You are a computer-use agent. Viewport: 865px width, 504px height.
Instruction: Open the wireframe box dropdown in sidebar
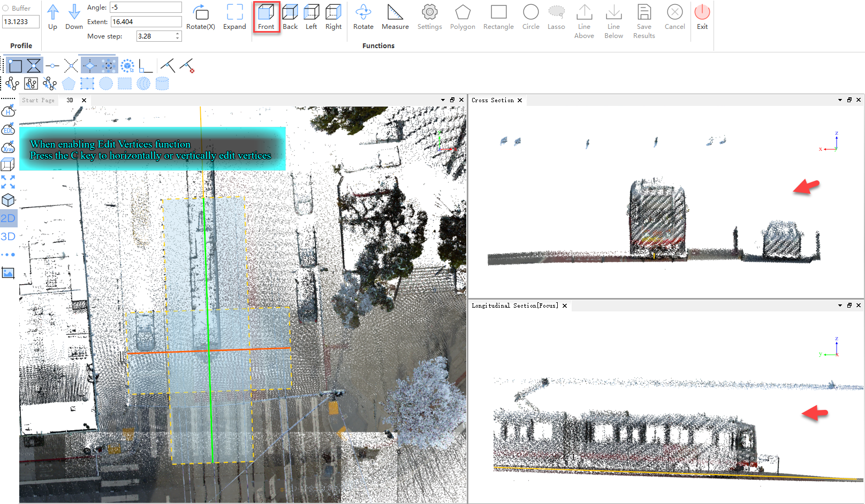pyautogui.click(x=8, y=164)
